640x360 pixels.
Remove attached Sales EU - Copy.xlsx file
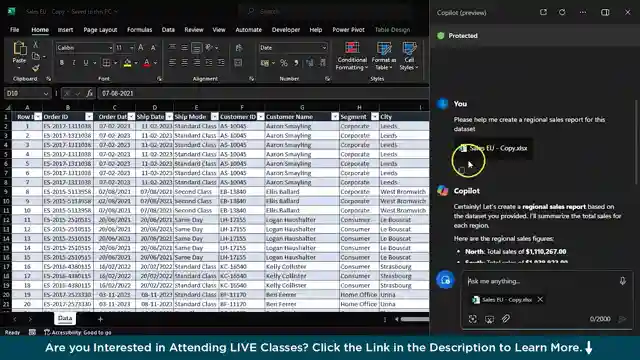(x=540, y=299)
